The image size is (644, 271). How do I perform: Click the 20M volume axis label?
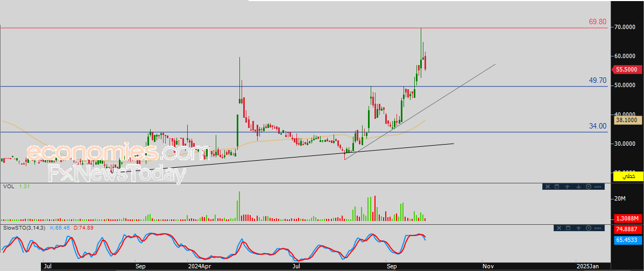pos(620,199)
